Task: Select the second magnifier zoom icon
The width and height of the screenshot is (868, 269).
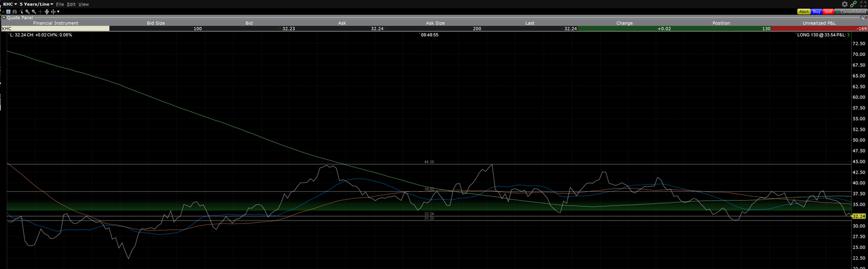Action: (x=34, y=11)
